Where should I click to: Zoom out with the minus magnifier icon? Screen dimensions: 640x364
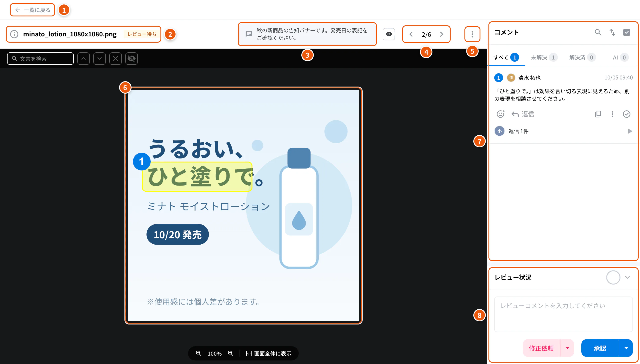coord(198,353)
